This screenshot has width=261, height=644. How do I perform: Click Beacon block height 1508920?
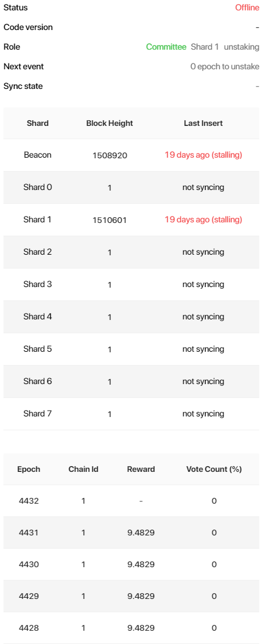110,156
